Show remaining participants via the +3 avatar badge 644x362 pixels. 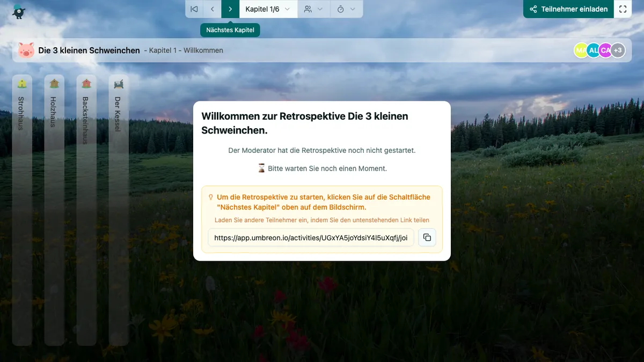pyautogui.click(x=618, y=50)
